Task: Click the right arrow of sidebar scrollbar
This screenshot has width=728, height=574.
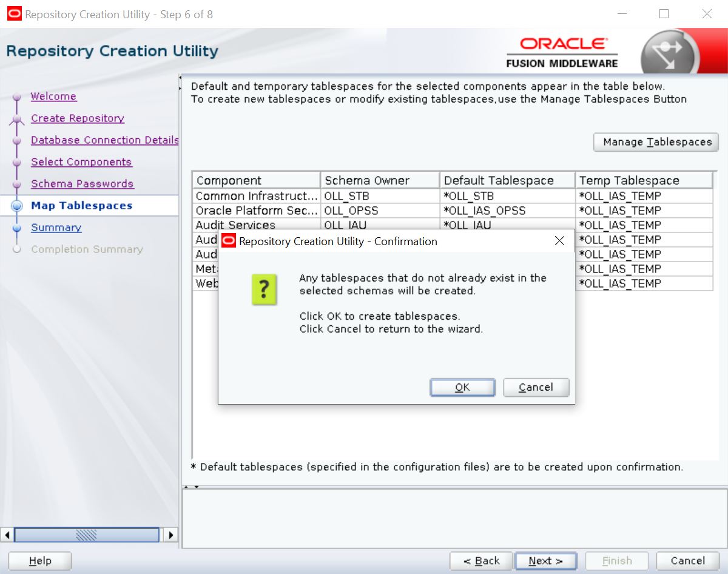Action: click(170, 535)
